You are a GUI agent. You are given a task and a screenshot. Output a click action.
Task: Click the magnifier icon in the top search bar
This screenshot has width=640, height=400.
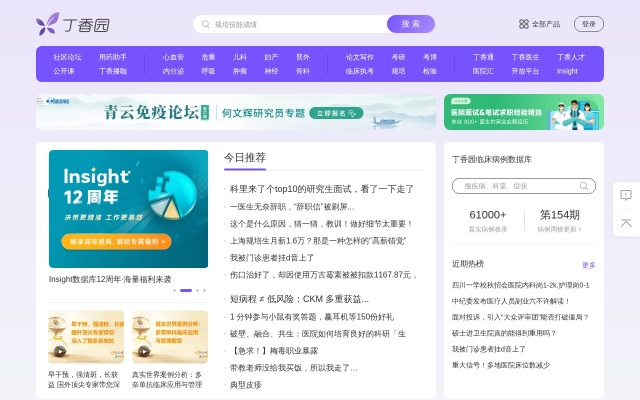(x=207, y=24)
